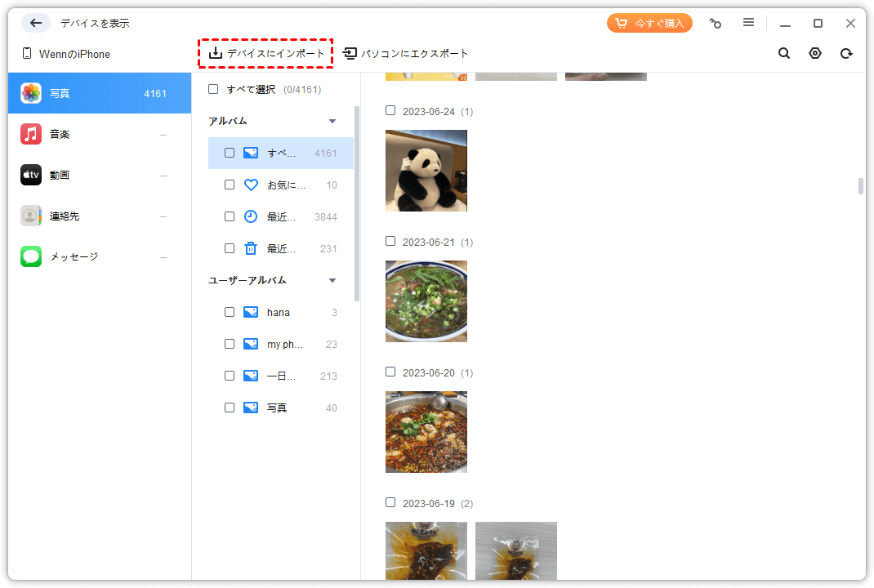Click the key icon near the menu
Image resolution: width=874 pixels, height=588 pixels.
click(x=715, y=23)
